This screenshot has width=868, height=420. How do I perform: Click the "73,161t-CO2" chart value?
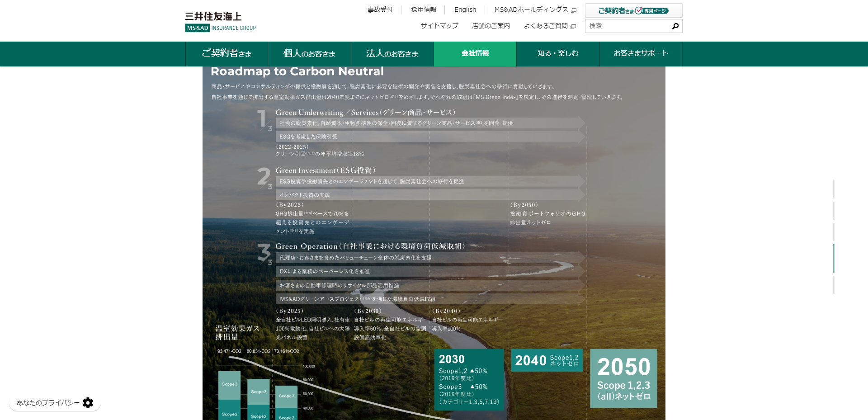coord(287,351)
